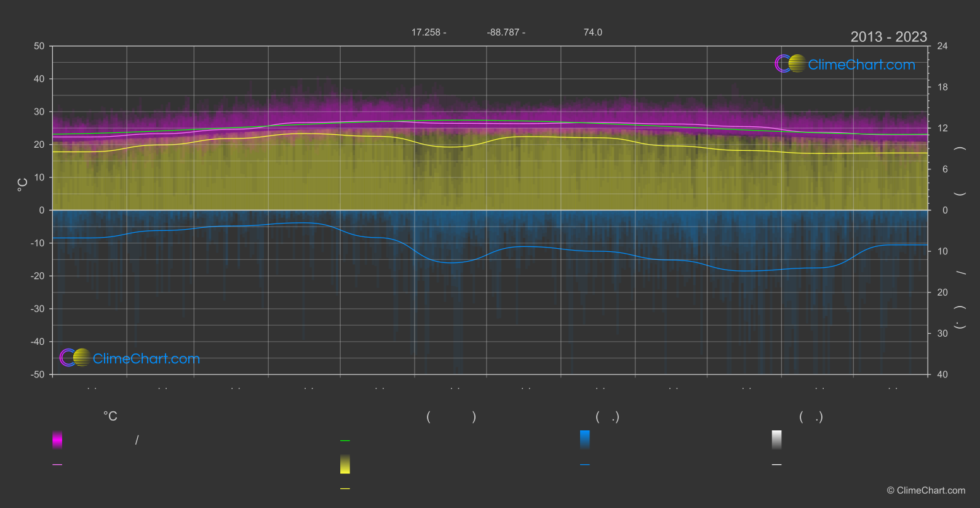Viewport: 980px width, 508px height.
Task: Click the green line legend marker
Action: [x=345, y=441]
